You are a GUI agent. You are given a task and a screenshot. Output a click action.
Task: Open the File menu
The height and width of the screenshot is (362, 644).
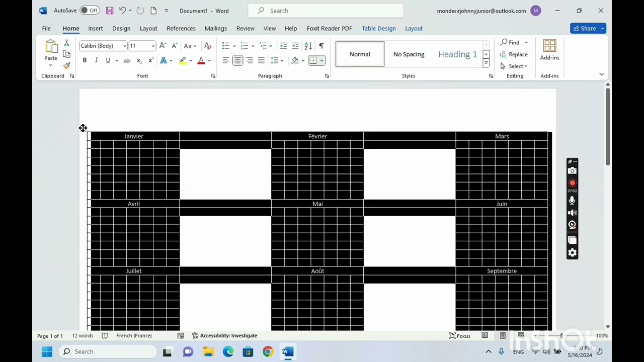[x=46, y=28]
